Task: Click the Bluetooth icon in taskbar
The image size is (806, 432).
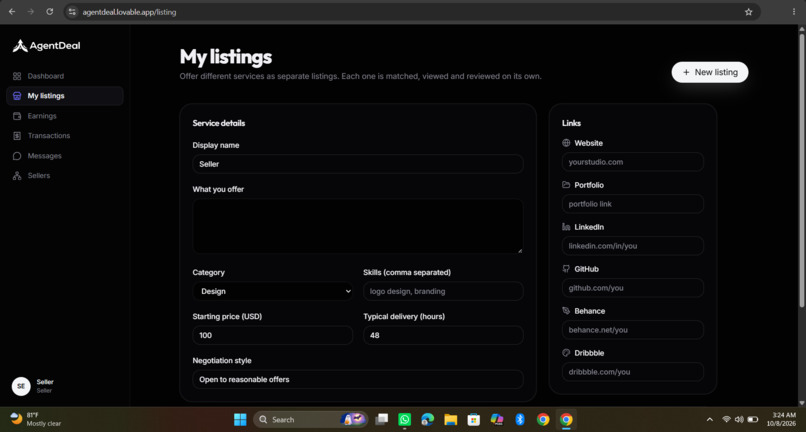Action: coord(520,420)
